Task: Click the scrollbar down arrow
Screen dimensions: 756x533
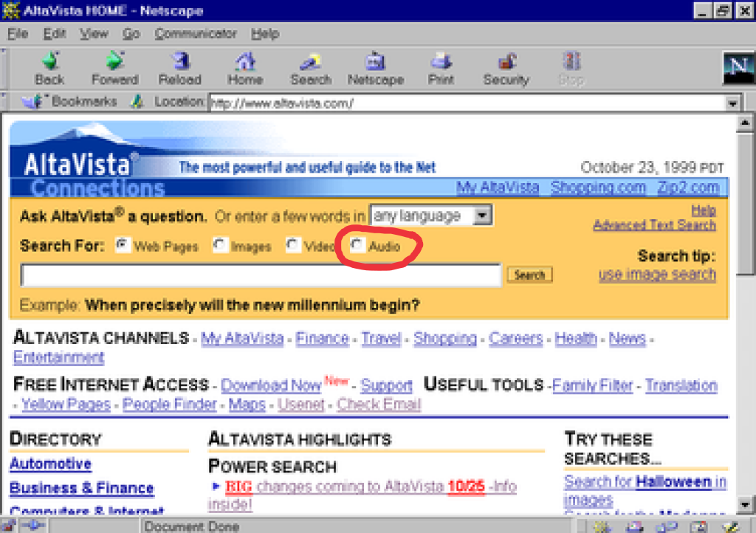Action: point(745,504)
